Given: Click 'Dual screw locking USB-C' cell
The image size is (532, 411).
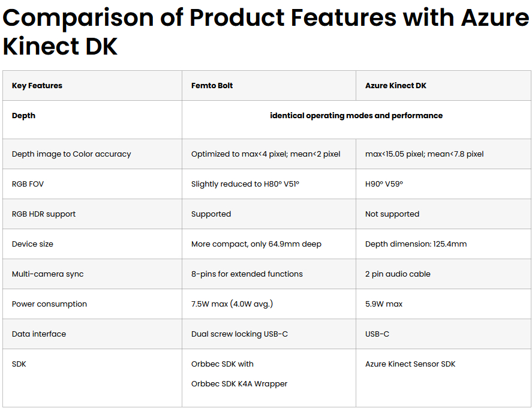Looking at the screenshot, I should (239, 334).
